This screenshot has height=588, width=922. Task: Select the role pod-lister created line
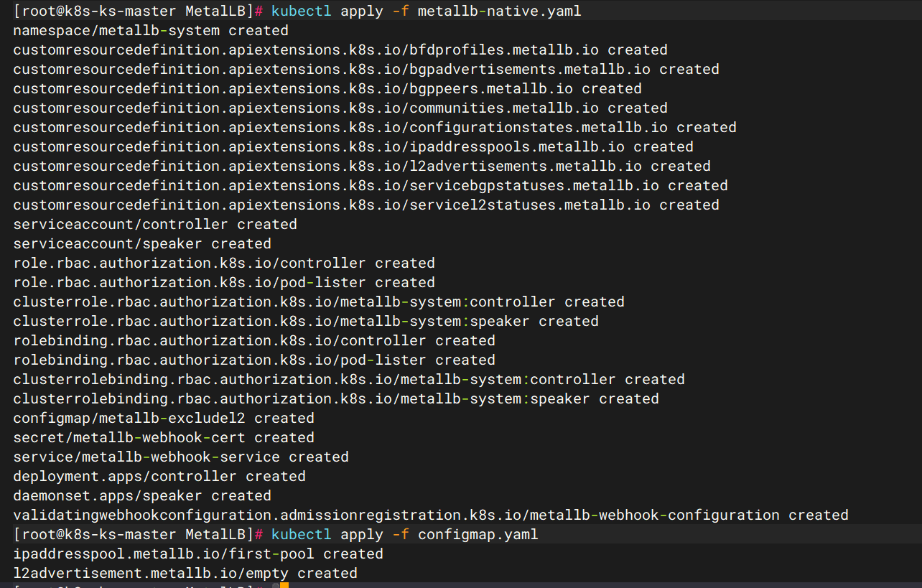(224, 282)
